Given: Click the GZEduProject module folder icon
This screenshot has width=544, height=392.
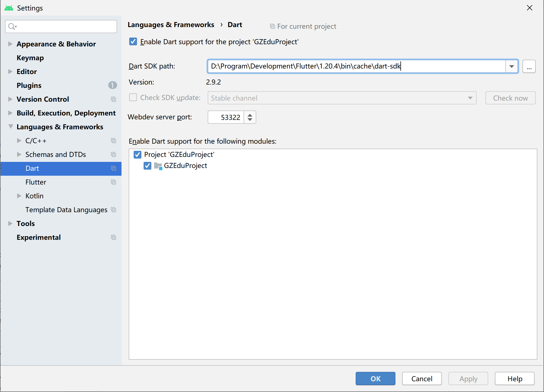Looking at the screenshot, I should tap(158, 166).
